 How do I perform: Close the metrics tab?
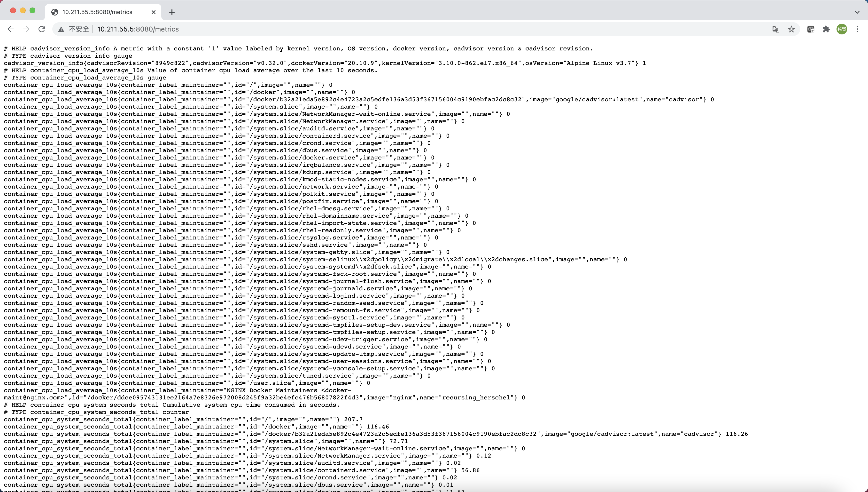pyautogui.click(x=154, y=12)
